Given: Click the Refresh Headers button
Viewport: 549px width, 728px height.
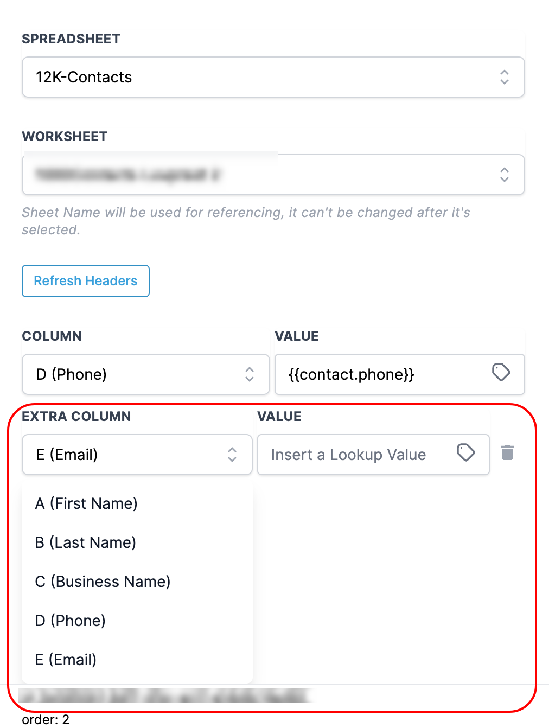Looking at the screenshot, I should coord(86,281).
